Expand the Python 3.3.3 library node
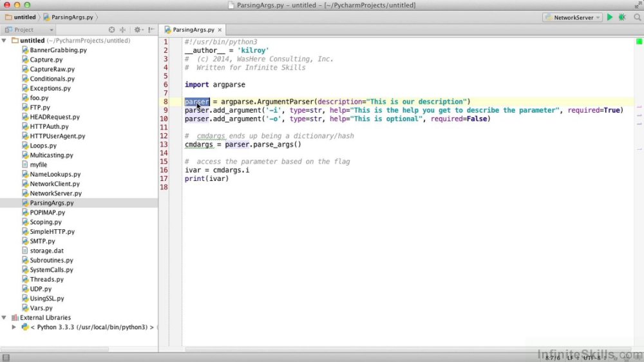The width and height of the screenshot is (644, 362). click(x=14, y=327)
